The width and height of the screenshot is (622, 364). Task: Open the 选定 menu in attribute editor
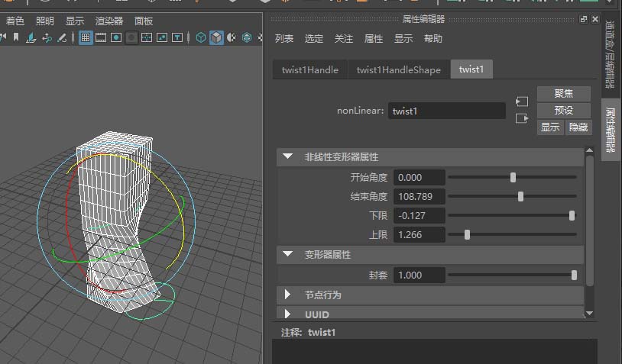314,38
